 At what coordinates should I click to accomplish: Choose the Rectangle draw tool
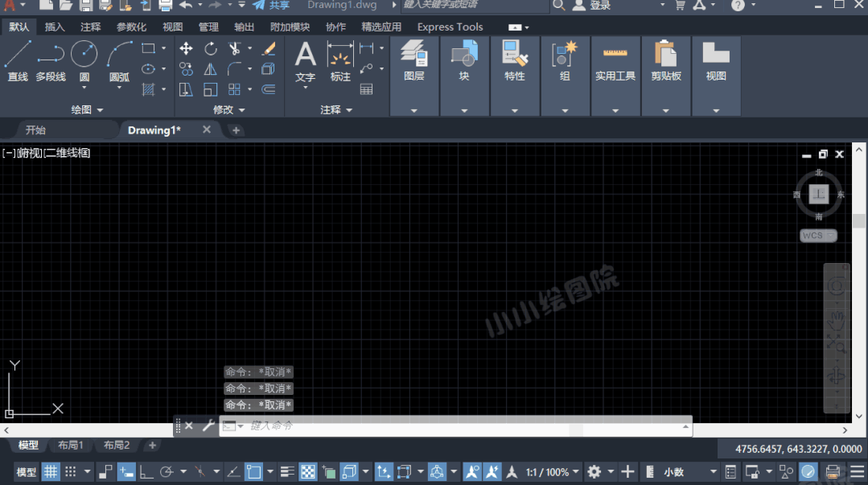pyautogui.click(x=148, y=48)
